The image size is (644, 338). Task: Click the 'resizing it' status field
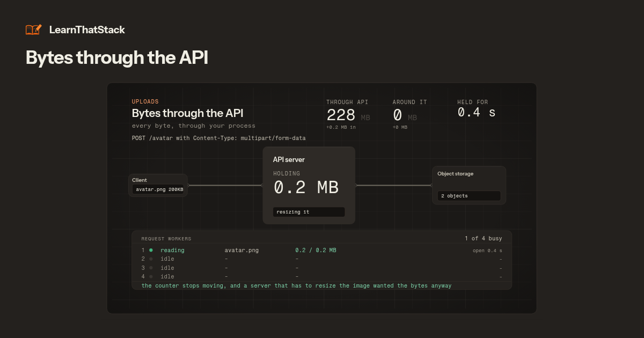[x=309, y=212]
